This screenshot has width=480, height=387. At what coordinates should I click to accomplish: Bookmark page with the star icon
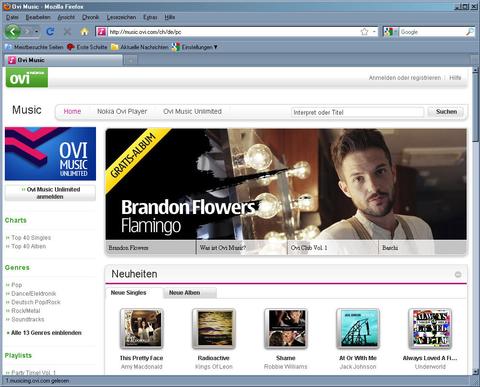click(364, 32)
